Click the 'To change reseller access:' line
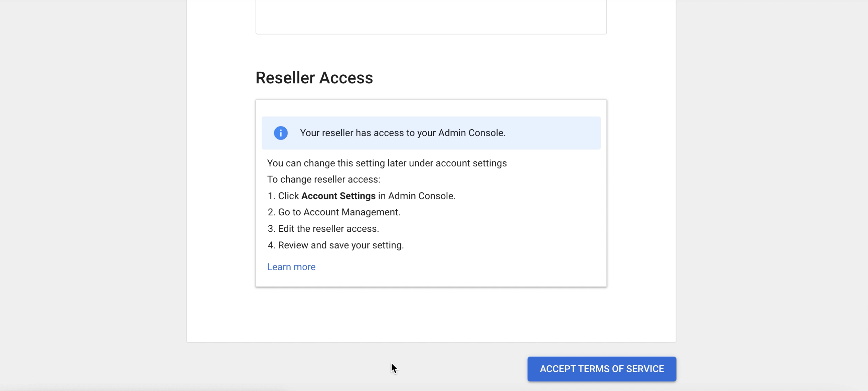Image resolution: width=868 pixels, height=391 pixels. point(324,179)
